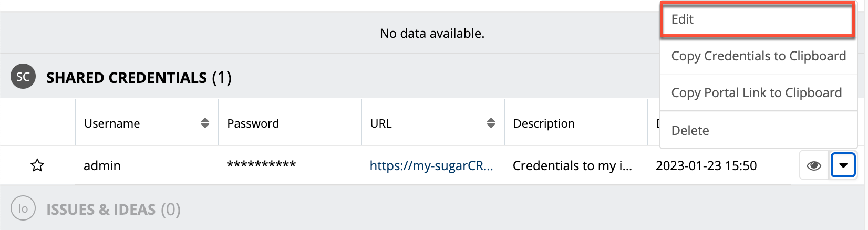
Task: Click the SC Shared Credentials panel icon
Action: [x=23, y=77]
